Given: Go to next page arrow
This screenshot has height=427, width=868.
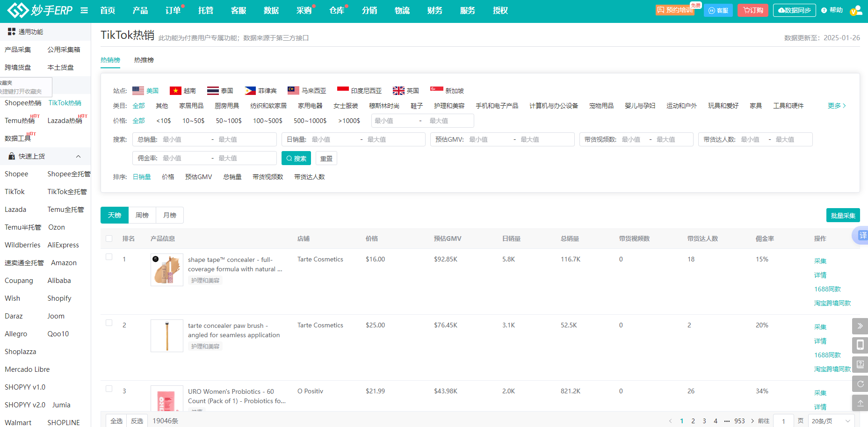Looking at the screenshot, I should [752, 421].
